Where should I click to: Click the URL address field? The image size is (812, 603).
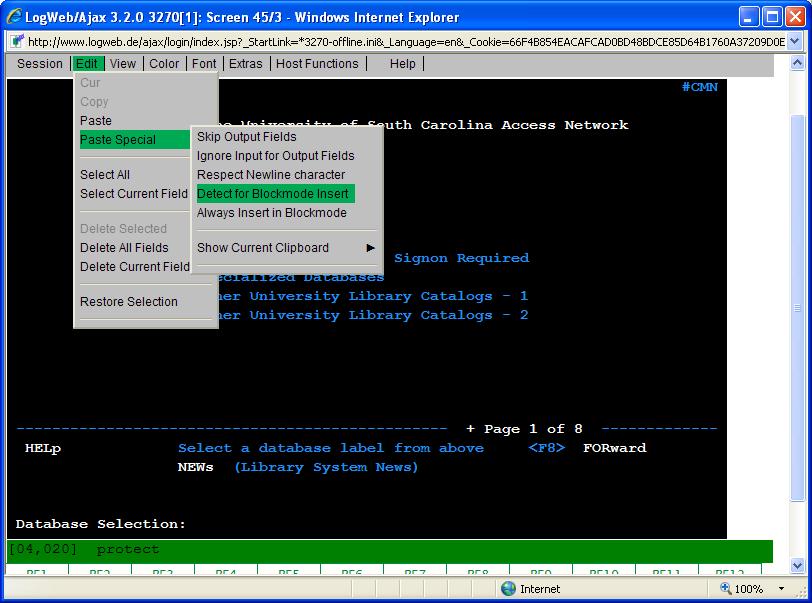[406, 42]
